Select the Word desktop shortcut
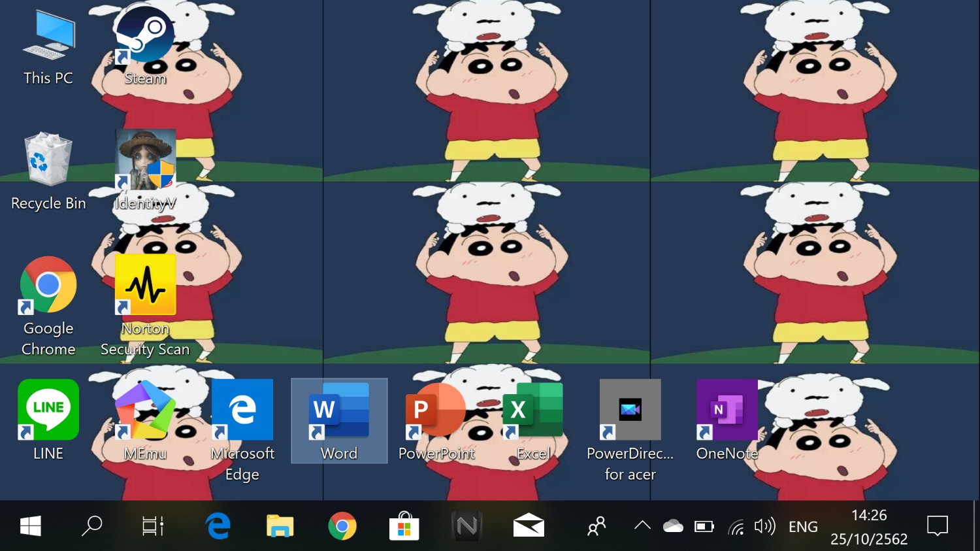Image resolution: width=980 pixels, height=551 pixels. tap(339, 420)
